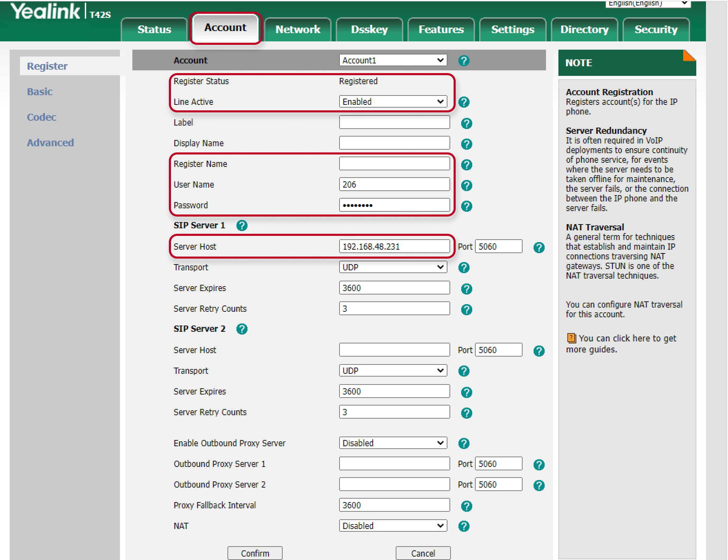728x560 pixels.
Task: Click the help icon beside SIP Server 1 heading
Action: [x=242, y=226]
